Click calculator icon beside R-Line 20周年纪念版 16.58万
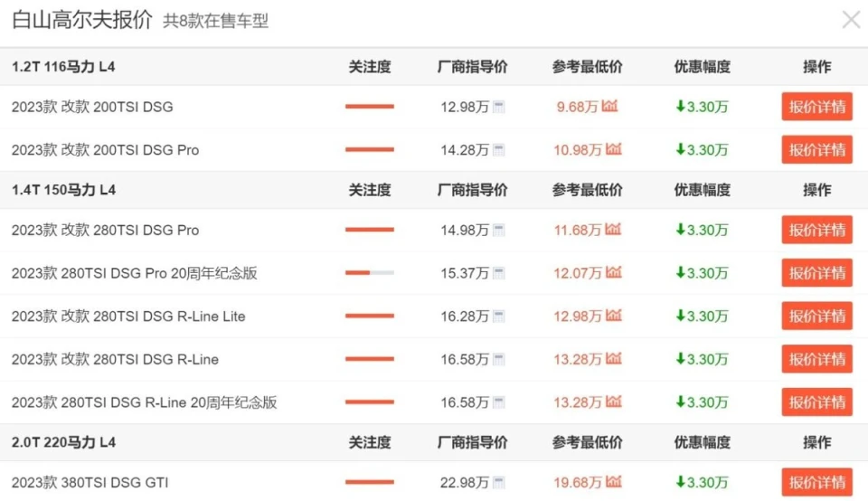Image resolution: width=868 pixels, height=501 pixels. (499, 402)
